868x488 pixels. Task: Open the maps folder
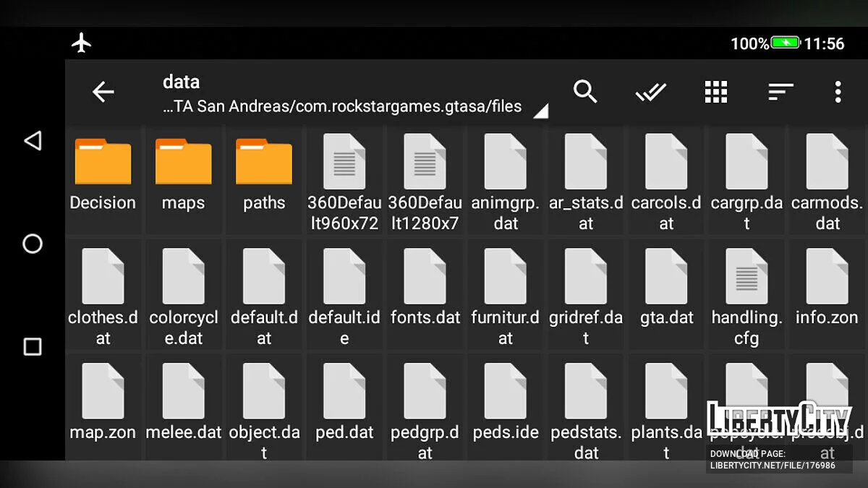(x=183, y=174)
